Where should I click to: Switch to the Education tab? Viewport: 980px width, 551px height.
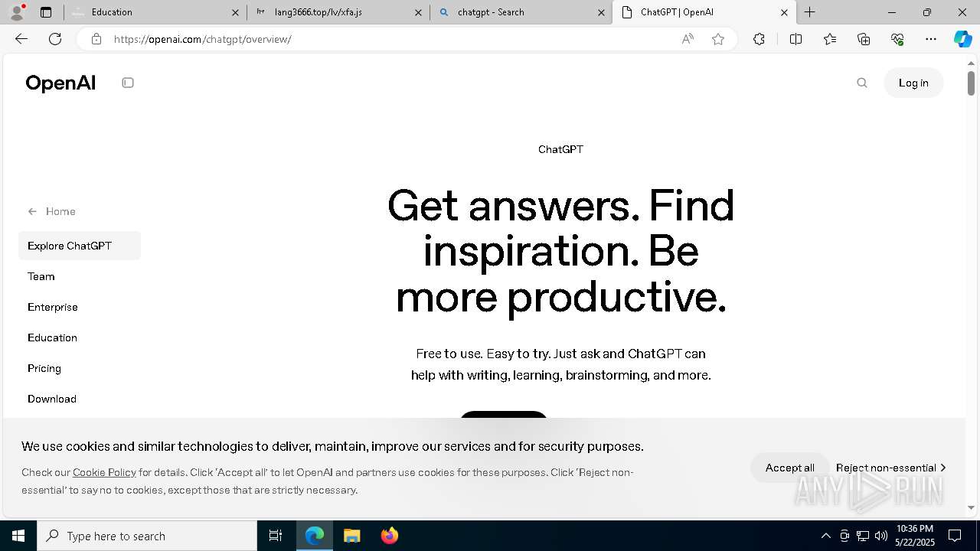[x=155, y=12]
